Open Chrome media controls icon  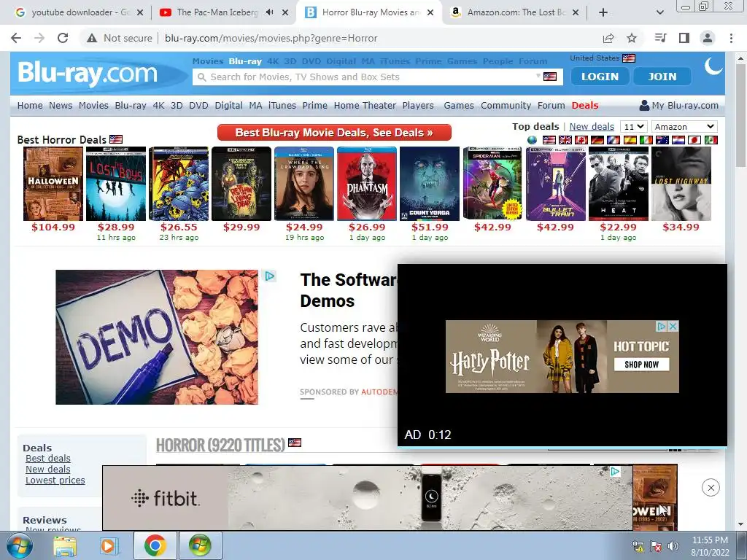[x=660, y=38]
